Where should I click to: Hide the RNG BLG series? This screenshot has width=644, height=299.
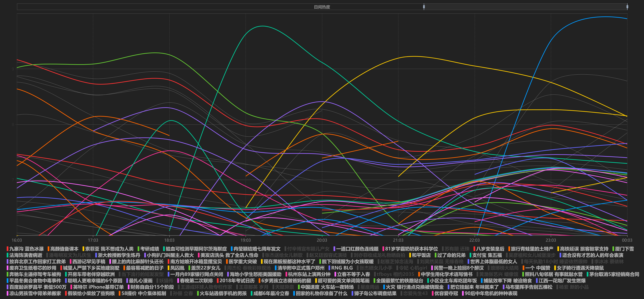[340, 268]
